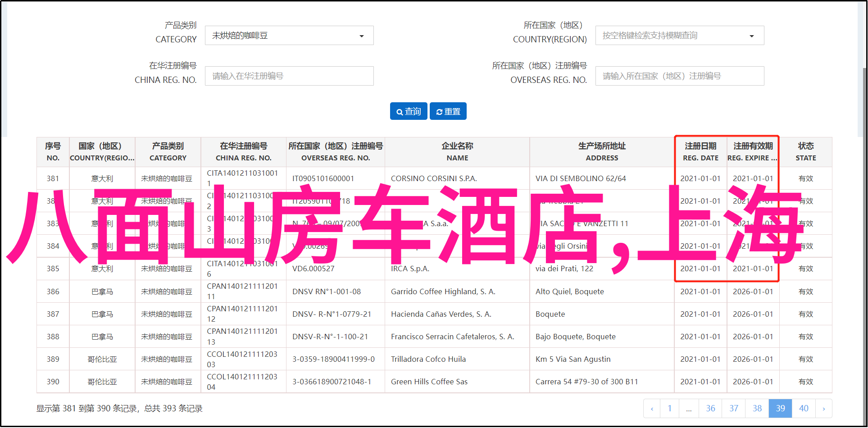This screenshot has width=868, height=428.
Task: Select expire date 2026-01-01 in row 390
Action: (x=753, y=382)
